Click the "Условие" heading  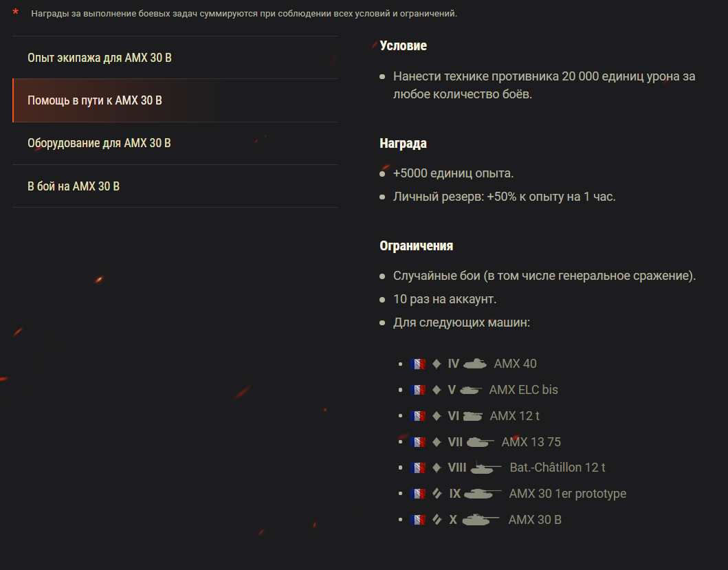[403, 45]
